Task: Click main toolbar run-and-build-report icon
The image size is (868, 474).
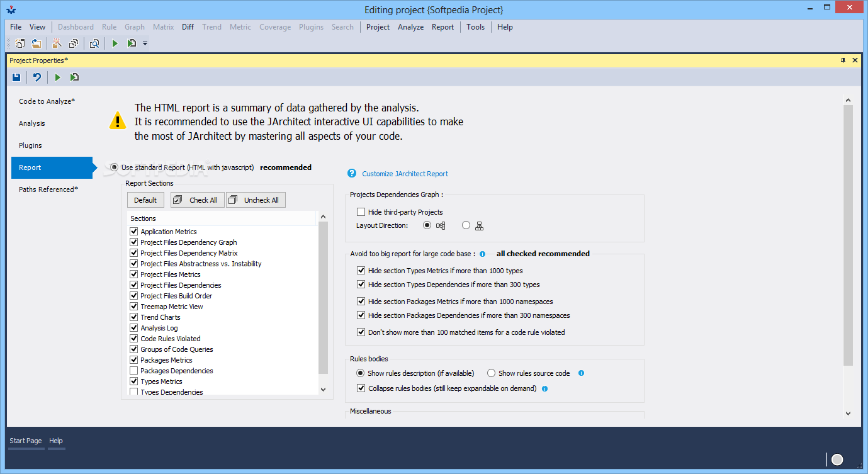Action: [x=132, y=43]
